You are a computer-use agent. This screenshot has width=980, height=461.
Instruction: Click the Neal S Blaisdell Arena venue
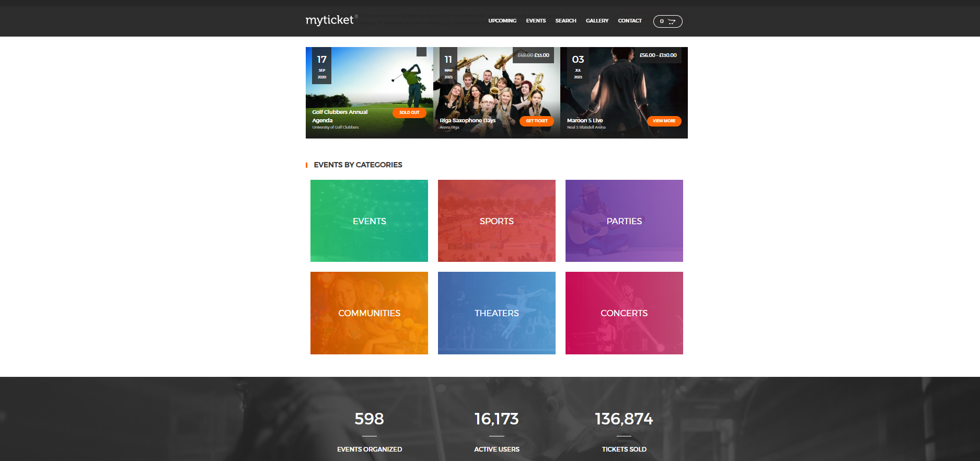pos(586,128)
